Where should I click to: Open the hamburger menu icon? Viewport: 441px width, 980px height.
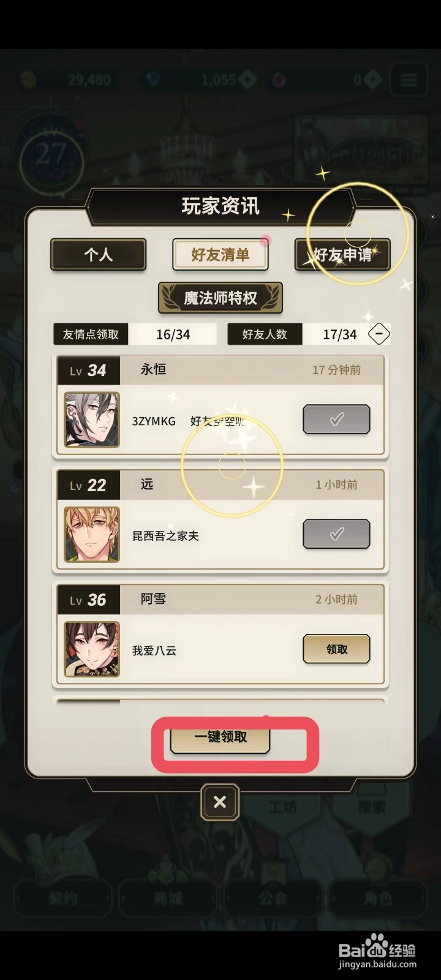(x=408, y=80)
